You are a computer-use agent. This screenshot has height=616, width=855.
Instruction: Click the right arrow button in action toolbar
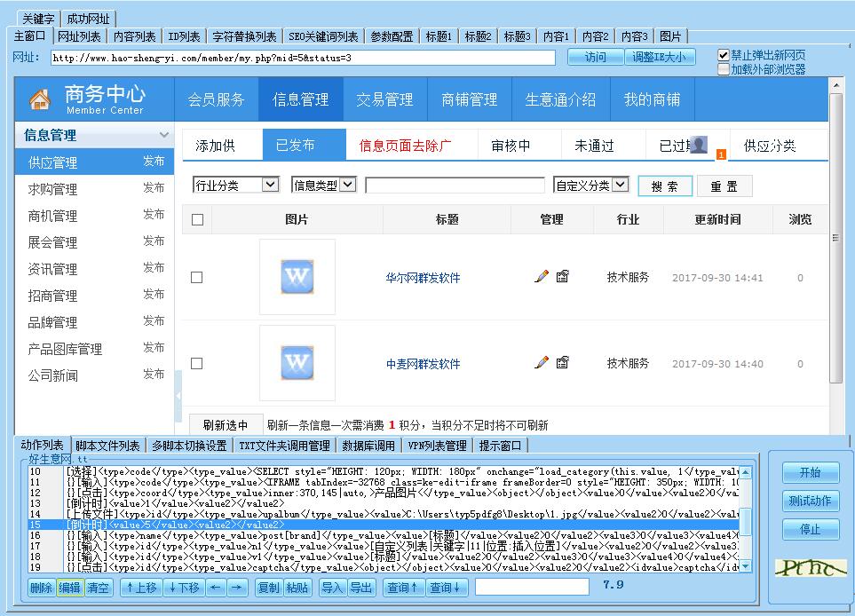(x=237, y=588)
